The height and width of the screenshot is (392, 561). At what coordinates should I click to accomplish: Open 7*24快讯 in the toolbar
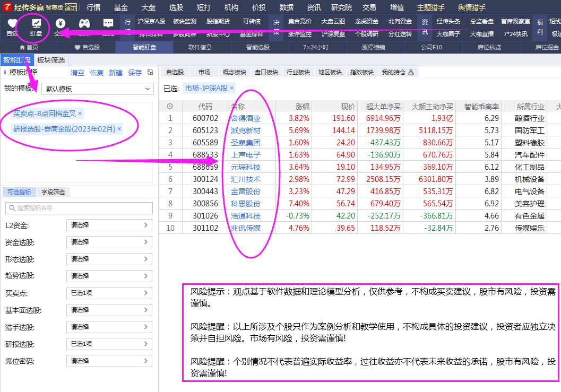[x=515, y=34]
